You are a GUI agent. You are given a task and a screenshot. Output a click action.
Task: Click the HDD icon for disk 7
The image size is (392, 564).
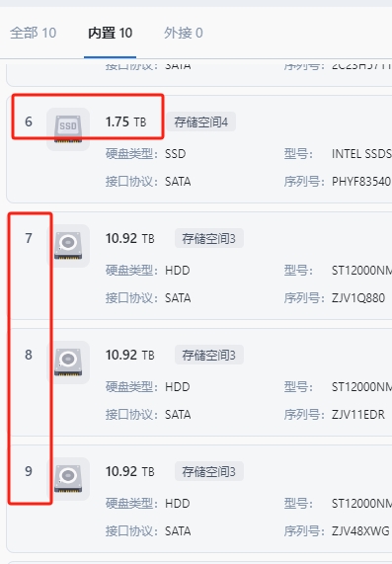pos(68,246)
